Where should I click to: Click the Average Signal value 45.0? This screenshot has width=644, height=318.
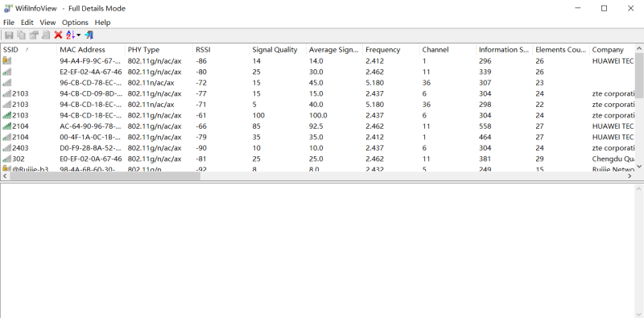pos(316,83)
